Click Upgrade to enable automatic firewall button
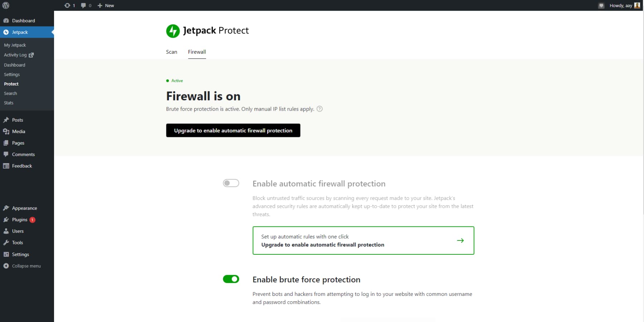Viewport: 644px width, 322px height. pyautogui.click(x=233, y=131)
